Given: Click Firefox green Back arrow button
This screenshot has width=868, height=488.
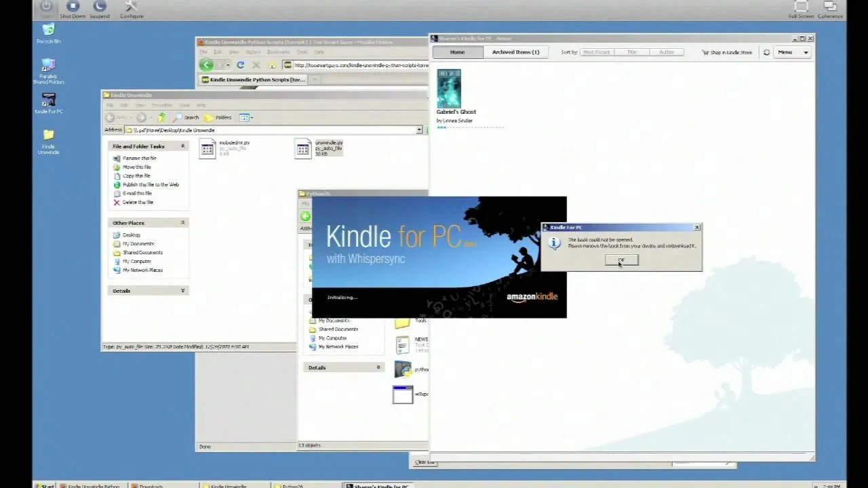Looking at the screenshot, I should point(206,65).
